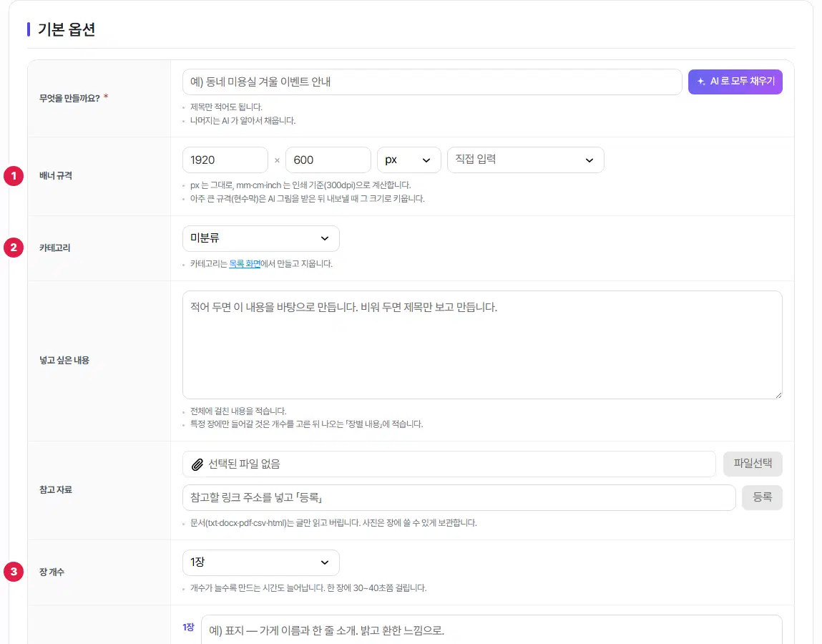Expand the 미분류 category dropdown
822x644 pixels.
click(261, 238)
